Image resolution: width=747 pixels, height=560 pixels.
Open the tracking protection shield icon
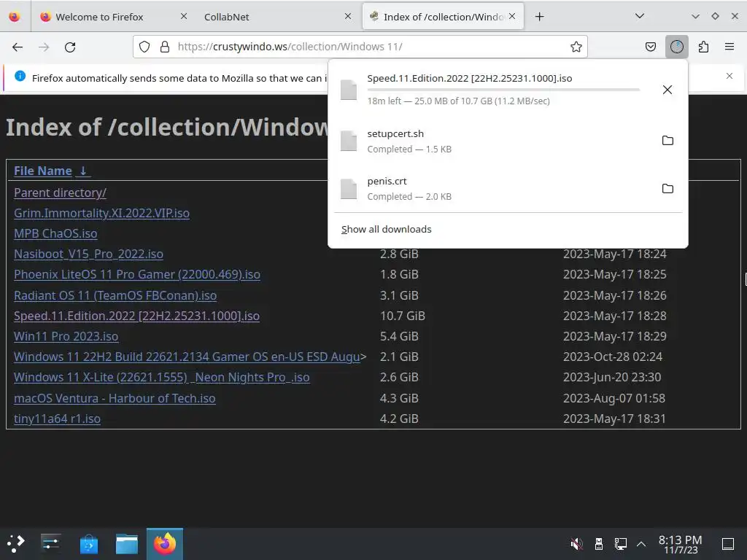[144, 47]
